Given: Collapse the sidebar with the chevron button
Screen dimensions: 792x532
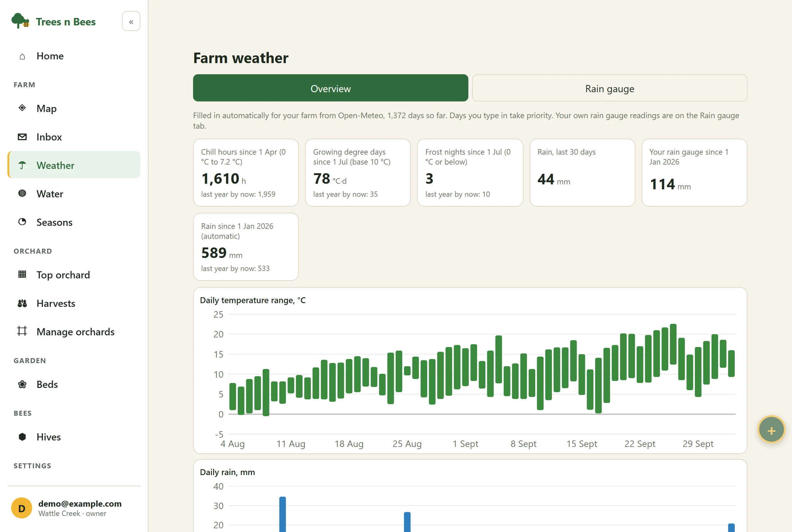Looking at the screenshot, I should pos(131,21).
